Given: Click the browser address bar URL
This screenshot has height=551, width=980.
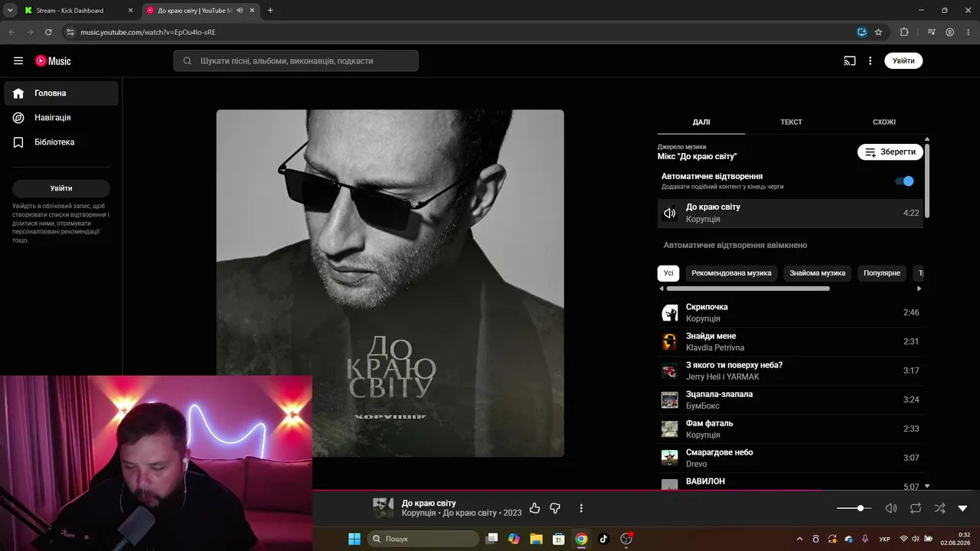Looking at the screenshot, I should pyautogui.click(x=148, y=32).
